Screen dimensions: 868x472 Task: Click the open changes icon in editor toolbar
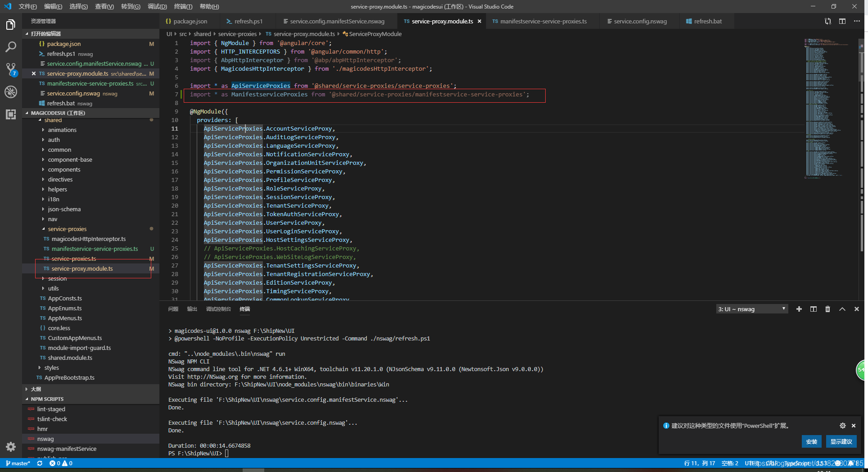[828, 21]
